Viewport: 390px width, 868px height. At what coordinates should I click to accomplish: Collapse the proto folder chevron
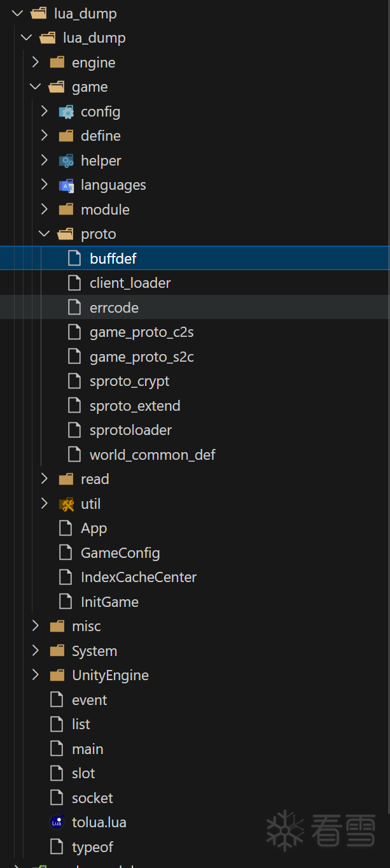coord(45,234)
